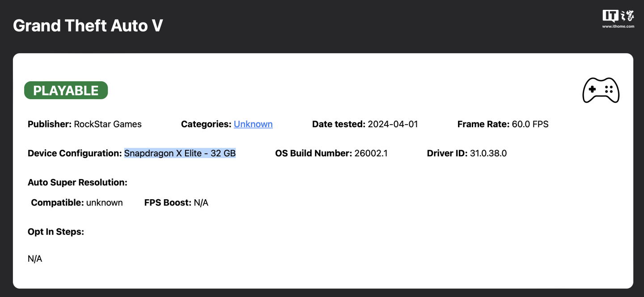Screen dimensions: 644x297
Task: Click the 2024-04-01 tested date
Action: coord(393,124)
